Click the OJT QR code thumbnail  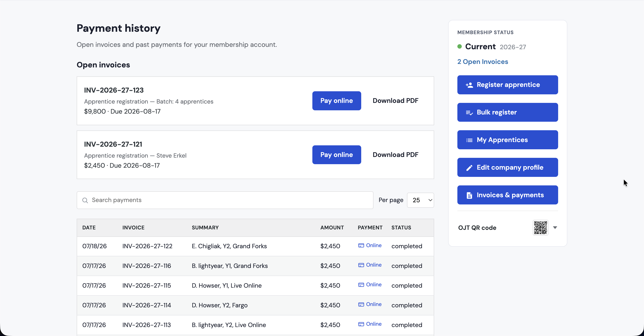[x=540, y=228]
